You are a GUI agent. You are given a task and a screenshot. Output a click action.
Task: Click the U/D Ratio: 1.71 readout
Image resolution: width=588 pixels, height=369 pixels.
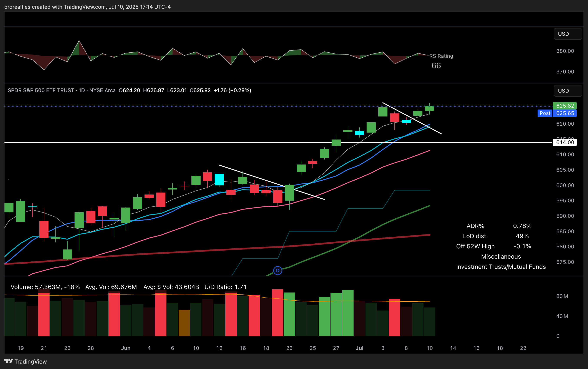coord(225,287)
